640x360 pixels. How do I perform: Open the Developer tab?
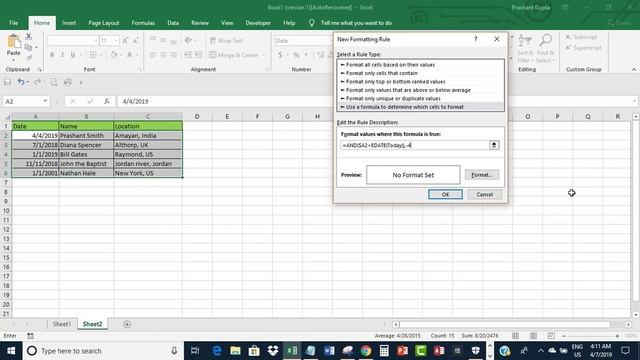point(258,23)
